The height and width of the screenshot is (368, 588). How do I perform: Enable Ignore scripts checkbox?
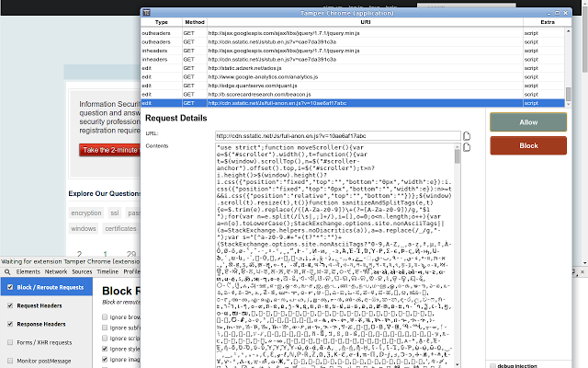[105, 338]
